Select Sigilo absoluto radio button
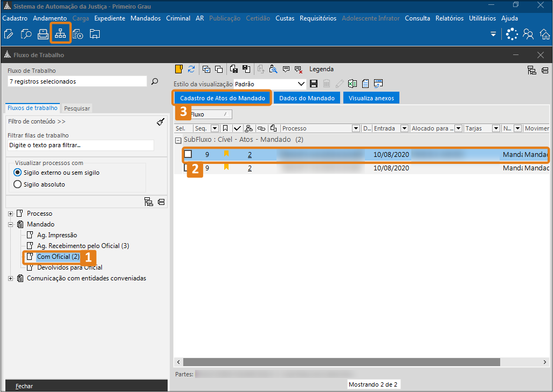The height and width of the screenshot is (392, 553). (x=18, y=184)
